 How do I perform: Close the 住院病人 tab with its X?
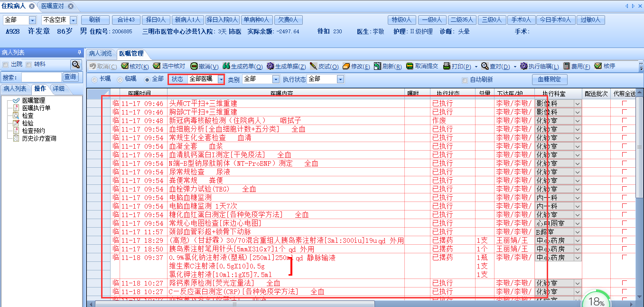(32, 6)
